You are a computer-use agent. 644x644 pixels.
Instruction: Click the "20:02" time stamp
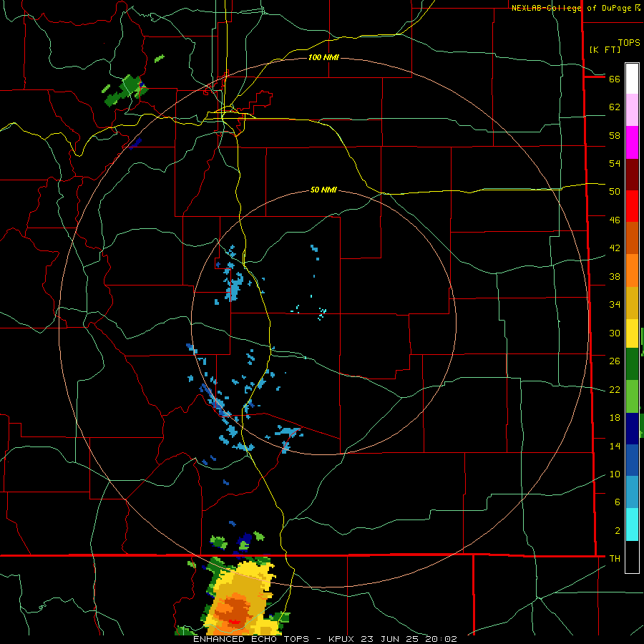click(441, 639)
